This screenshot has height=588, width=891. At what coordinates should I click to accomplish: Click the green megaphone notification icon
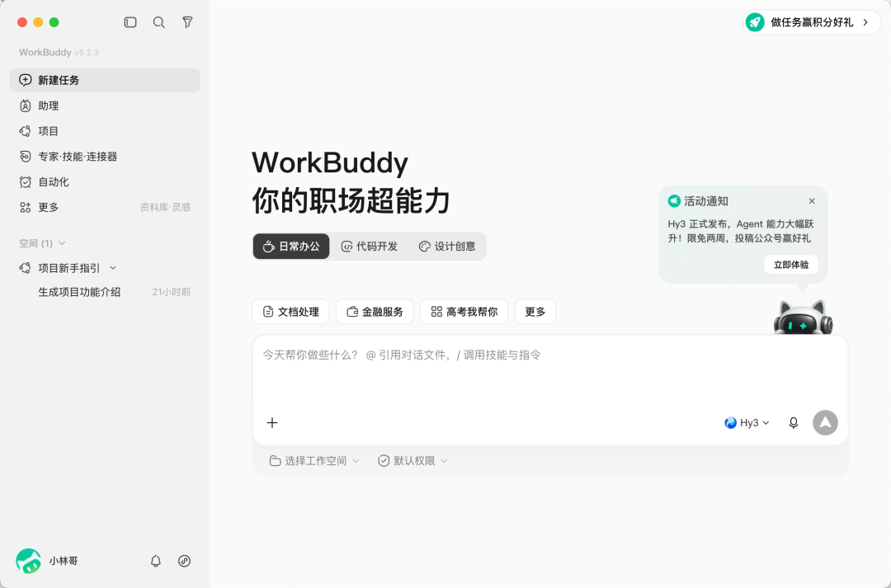pyautogui.click(x=674, y=200)
